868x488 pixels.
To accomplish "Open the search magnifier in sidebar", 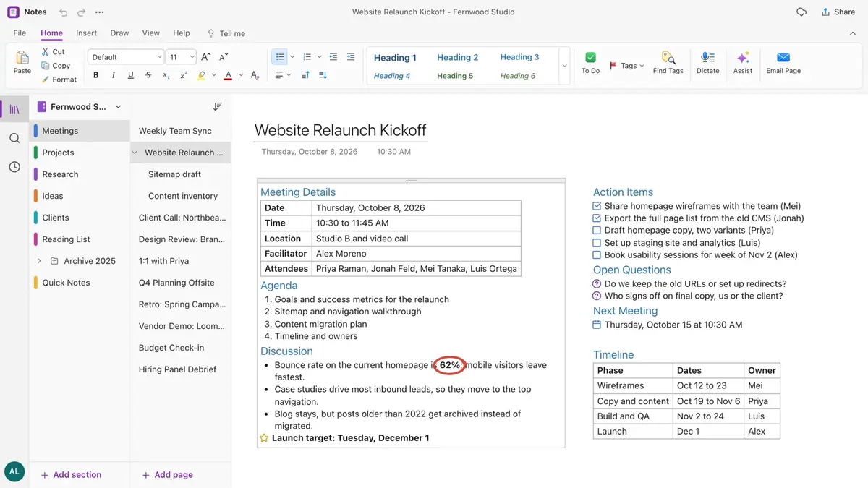I will 14,138.
